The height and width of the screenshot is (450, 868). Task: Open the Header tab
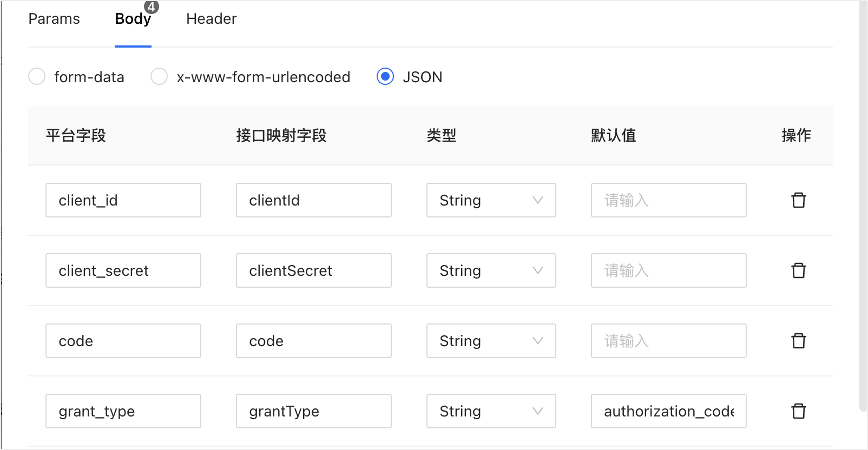coord(211,19)
